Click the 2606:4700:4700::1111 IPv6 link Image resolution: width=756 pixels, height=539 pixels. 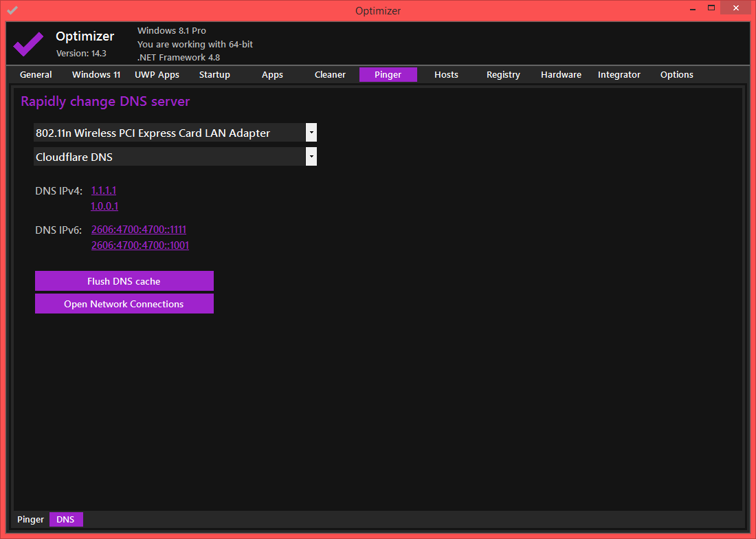point(139,230)
